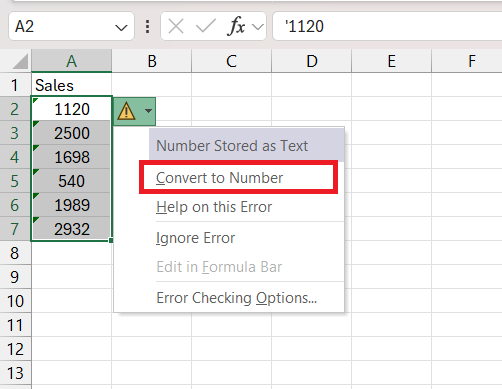Select row 2 header

click(15, 109)
